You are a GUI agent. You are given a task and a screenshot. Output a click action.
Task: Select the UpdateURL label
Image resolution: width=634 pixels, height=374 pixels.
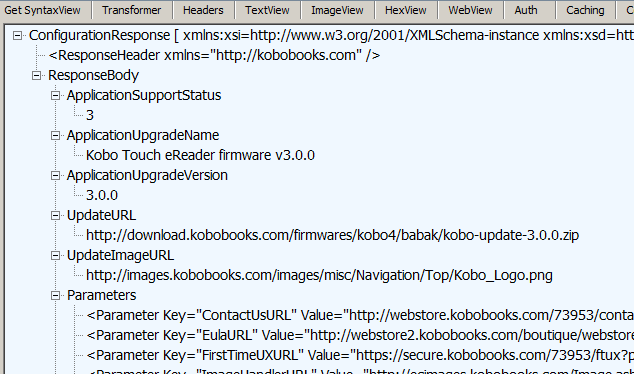(x=101, y=216)
